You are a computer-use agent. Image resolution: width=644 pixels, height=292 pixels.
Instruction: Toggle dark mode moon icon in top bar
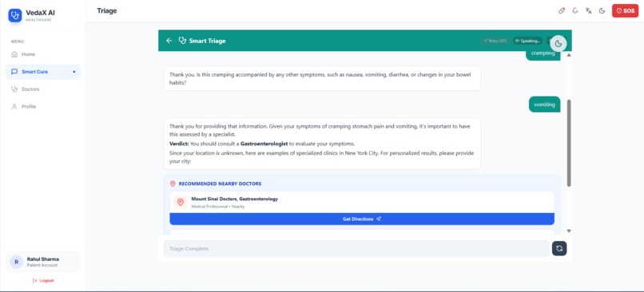(602, 11)
